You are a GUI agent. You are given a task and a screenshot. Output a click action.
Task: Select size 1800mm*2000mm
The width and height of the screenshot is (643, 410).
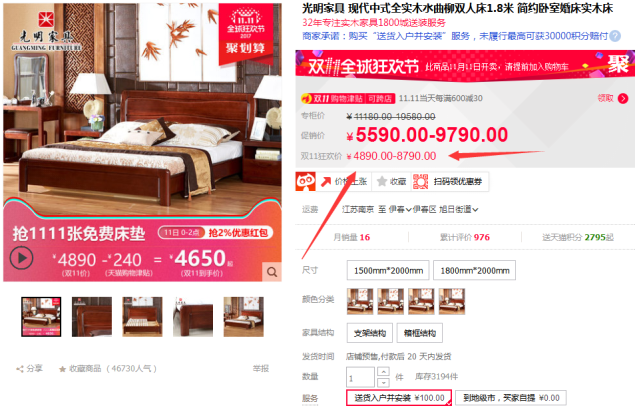(474, 270)
